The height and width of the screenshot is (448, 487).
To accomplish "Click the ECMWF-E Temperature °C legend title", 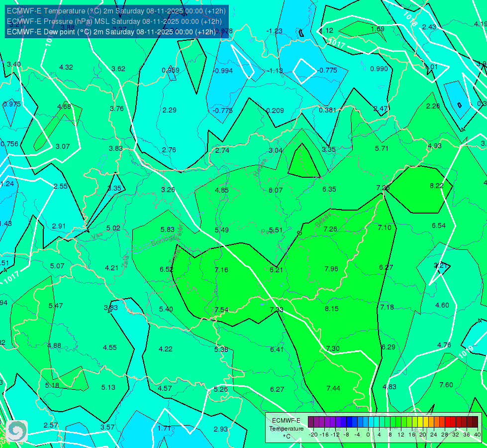I will [287, 429].
